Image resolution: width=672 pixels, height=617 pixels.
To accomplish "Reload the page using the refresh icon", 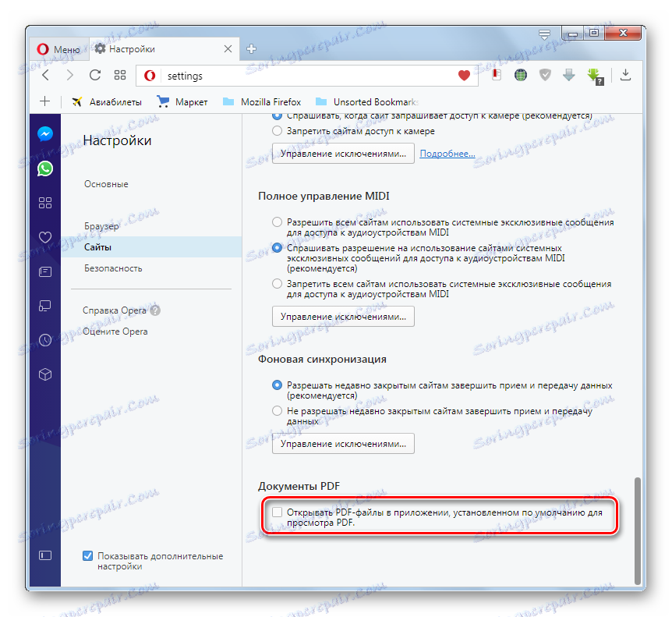I will click(95, 76).
